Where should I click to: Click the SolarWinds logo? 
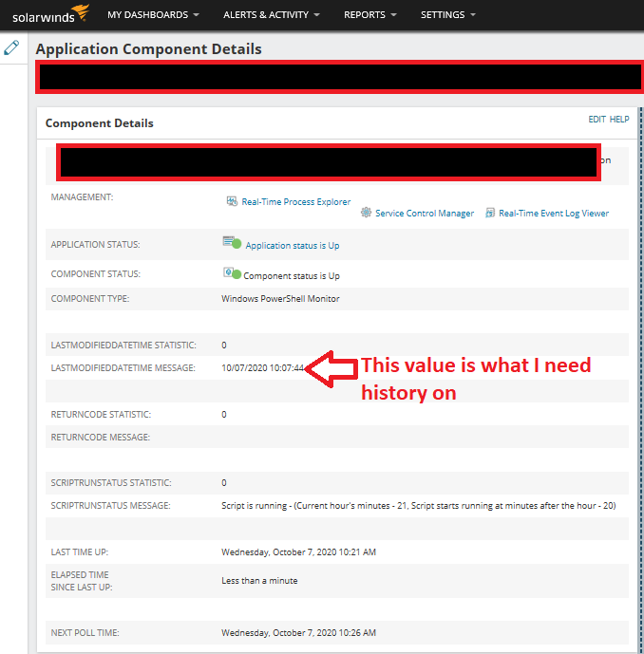tap(51, 14)
